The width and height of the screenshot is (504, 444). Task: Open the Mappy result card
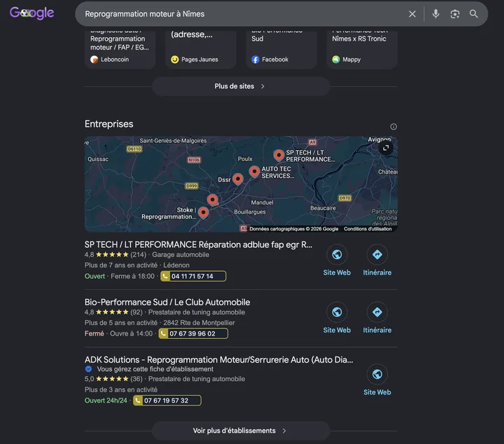point(362,48)
